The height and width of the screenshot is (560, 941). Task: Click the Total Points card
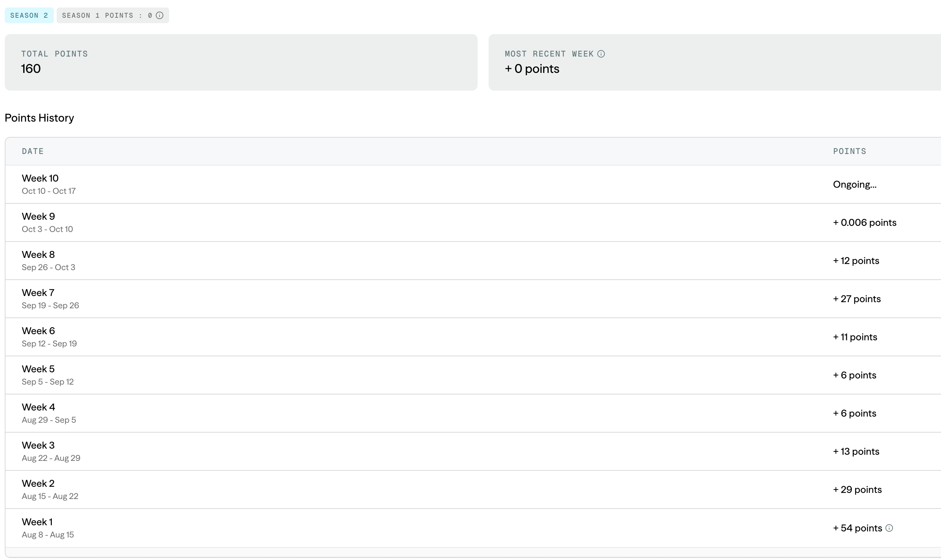(x=241, y=62)
